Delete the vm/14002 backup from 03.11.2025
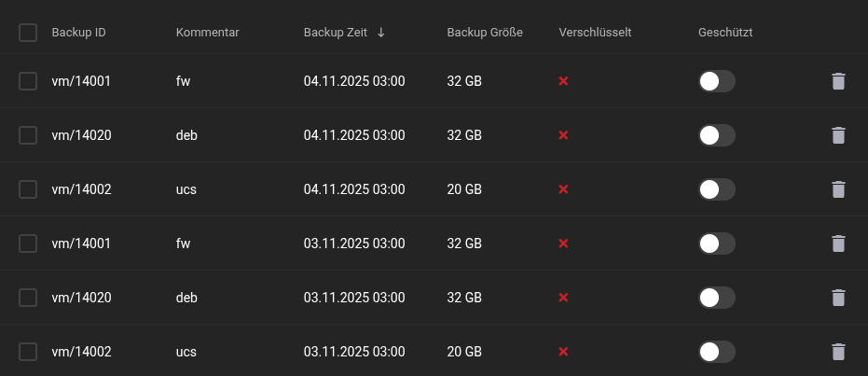The height and width of the screenshot is (376, 868). click(838, 352)
